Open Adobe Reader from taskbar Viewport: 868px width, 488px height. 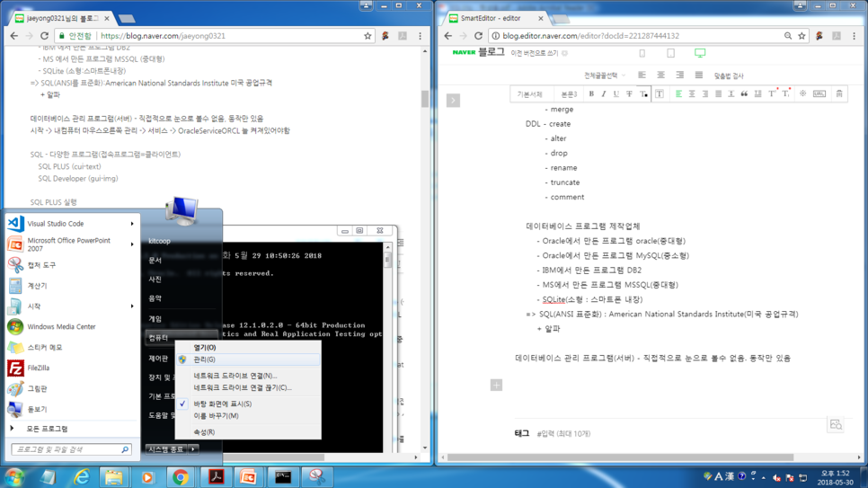[x=216, y=477]
